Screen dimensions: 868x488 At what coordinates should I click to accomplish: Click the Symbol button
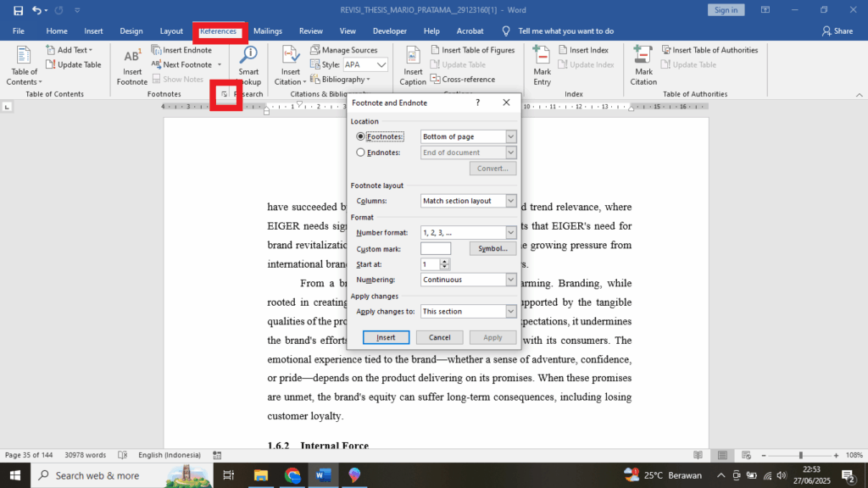[492, 248]
